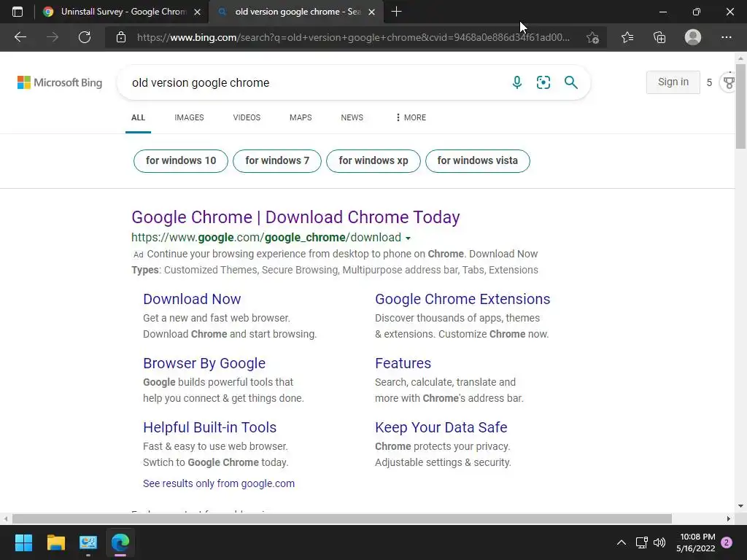Image resolution: width=747 pixels, height=560 pixels.
Task: Go back to previous page
Action: click(x=20, y=37)
